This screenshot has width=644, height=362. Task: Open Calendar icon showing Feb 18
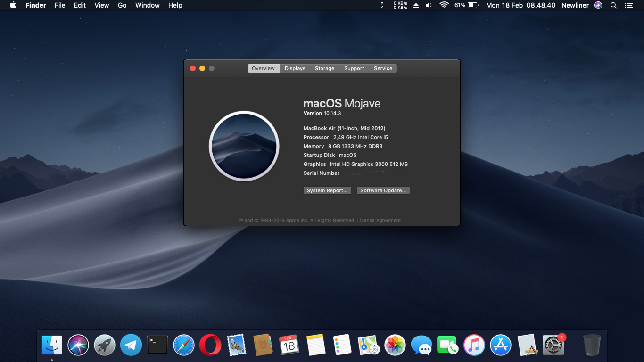(x=289, y=345)
